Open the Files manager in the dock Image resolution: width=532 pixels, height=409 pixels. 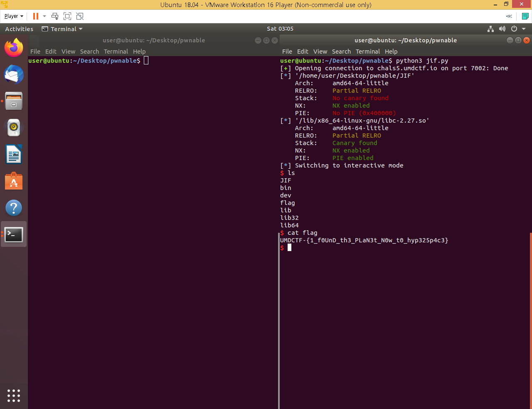[x=14, y=101]
